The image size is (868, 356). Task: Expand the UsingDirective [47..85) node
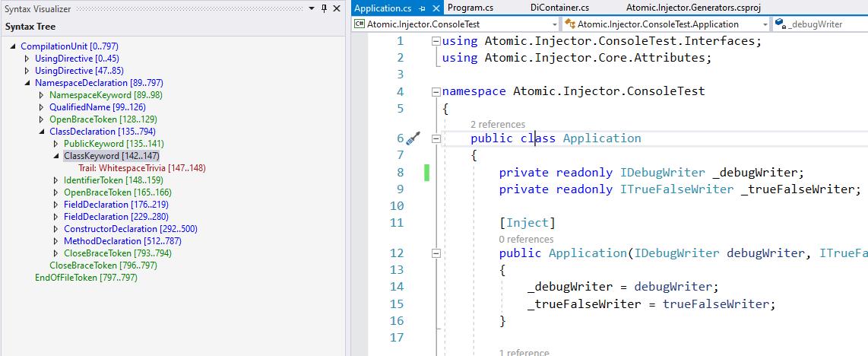27,71
